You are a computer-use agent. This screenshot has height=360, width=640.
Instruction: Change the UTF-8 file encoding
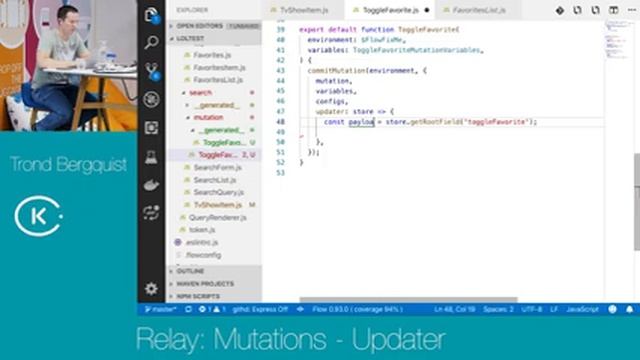coord(532,309)
